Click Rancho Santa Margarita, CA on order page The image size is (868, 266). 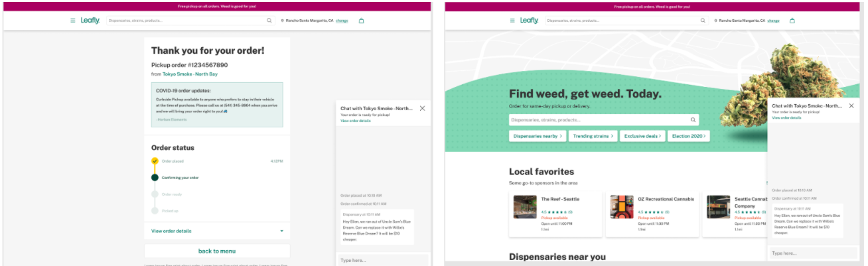[310, 21]
